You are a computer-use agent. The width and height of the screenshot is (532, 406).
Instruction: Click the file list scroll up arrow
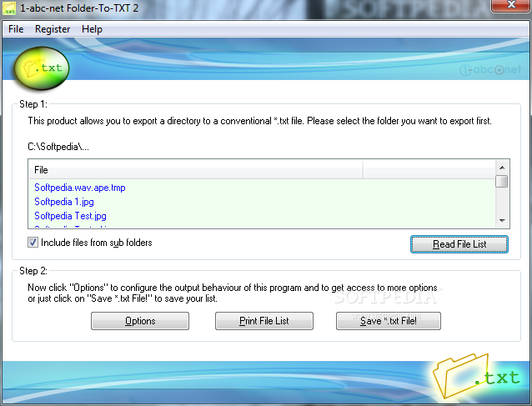[x=502, y=168]
